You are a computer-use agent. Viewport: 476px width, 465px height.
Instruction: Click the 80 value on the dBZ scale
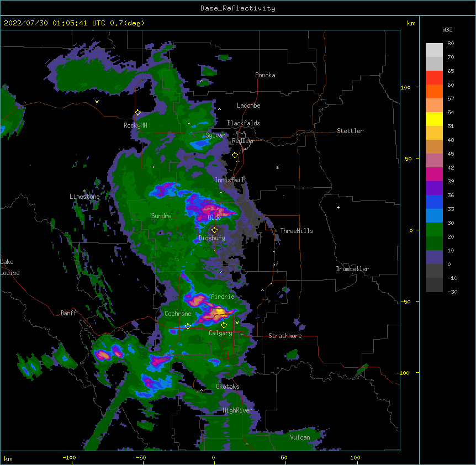pos(451,44)
